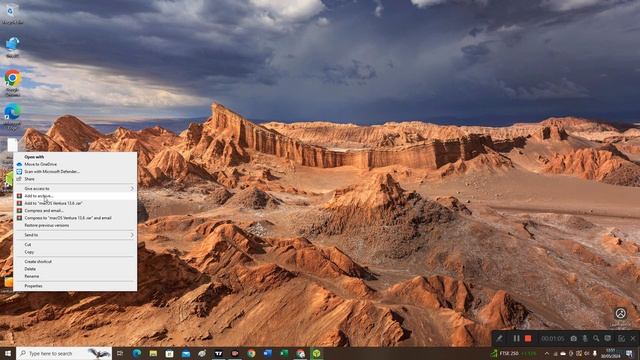Focus the Type here to search box
The width and height of the screenshot is (640, 360).
(64, 353)
